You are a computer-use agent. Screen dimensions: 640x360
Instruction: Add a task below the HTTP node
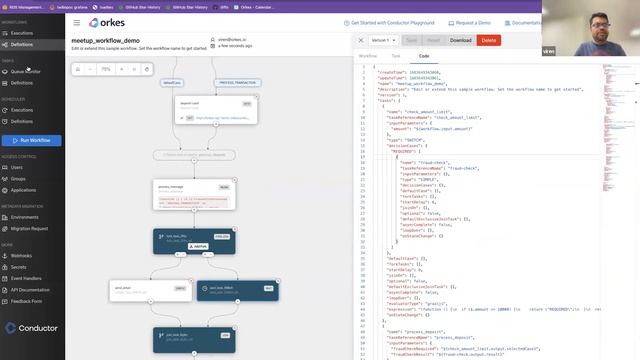pyautogui.click(x=216, y=124)
